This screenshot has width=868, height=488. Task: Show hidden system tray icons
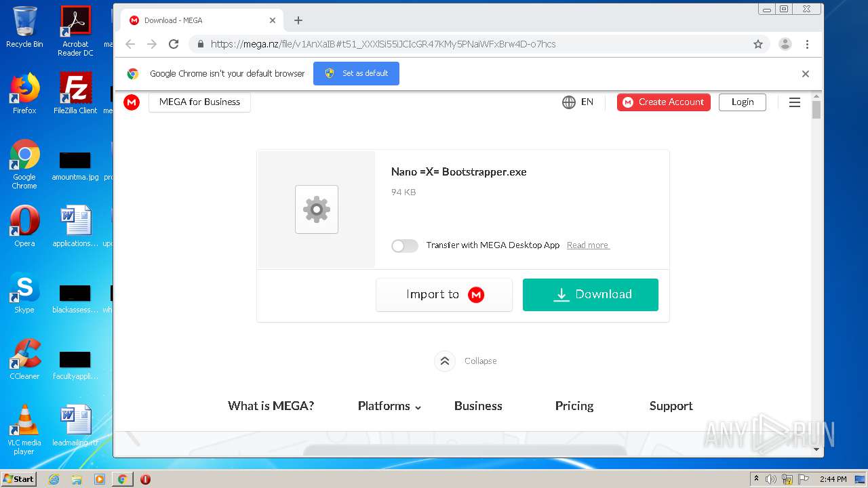pos(756,479)
